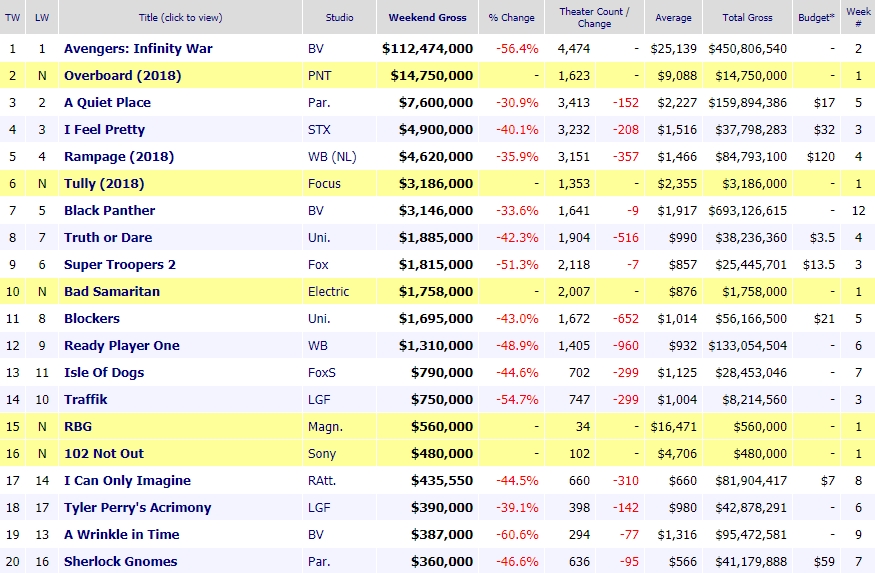Open the Isle Of Dogs title link
Screen dimensions: 875x573
104,372
